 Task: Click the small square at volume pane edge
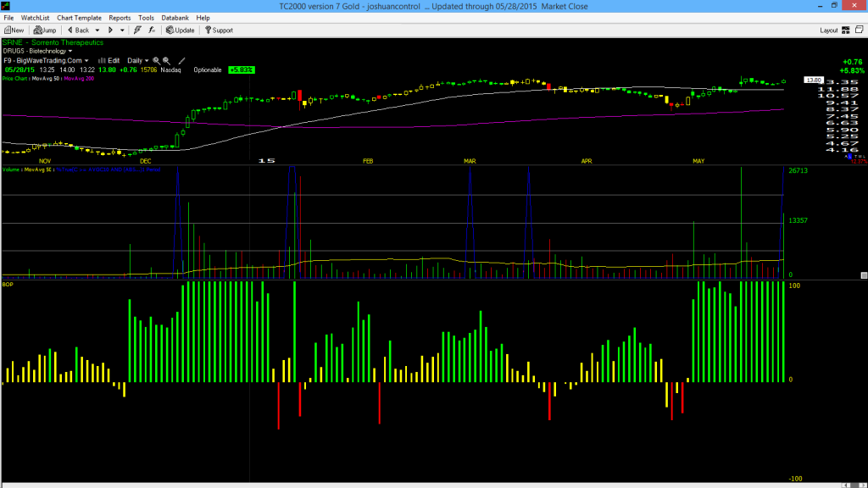click(x=864, y=275)
